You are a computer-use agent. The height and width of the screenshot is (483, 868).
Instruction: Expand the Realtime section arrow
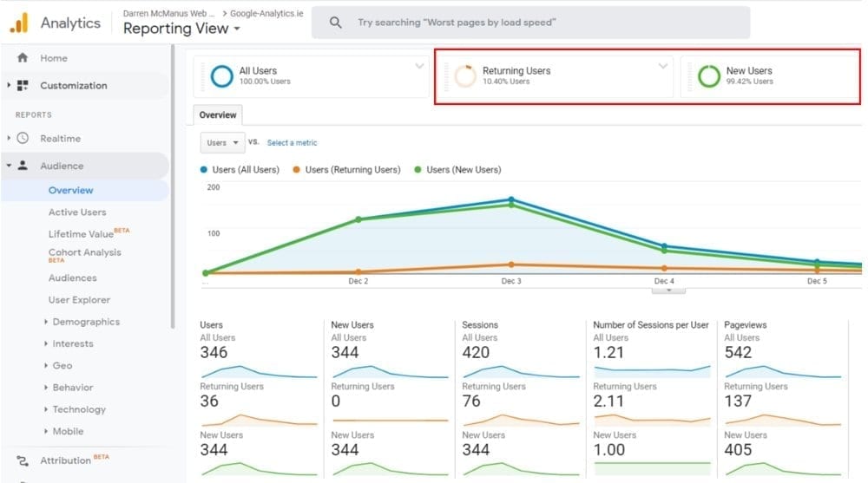tap(9, 139)
